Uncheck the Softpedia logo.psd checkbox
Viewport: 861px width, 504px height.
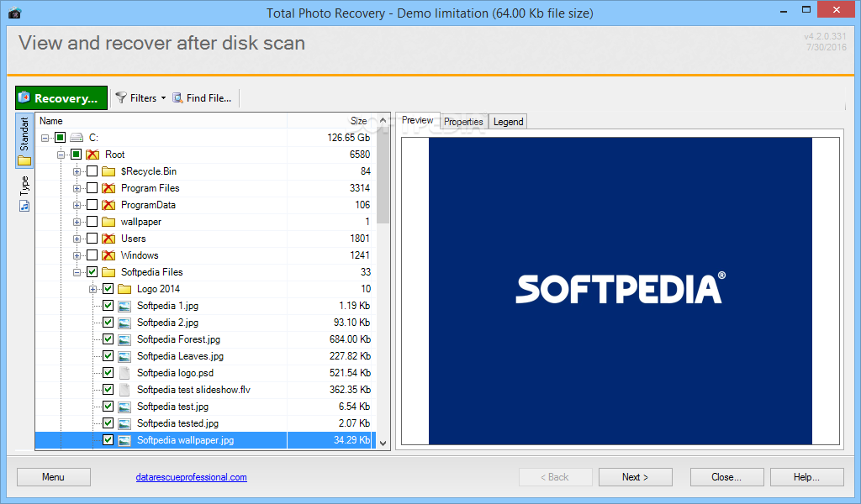[108, 373]
